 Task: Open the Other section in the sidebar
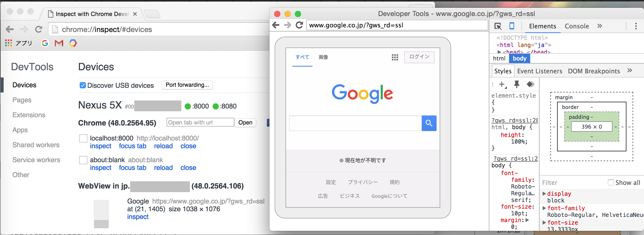tap(21, 175)
